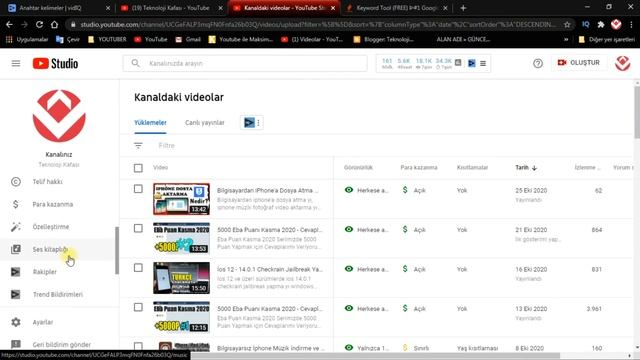Click dollar icon for iPhone Dosya Atma video

[404, 190]
